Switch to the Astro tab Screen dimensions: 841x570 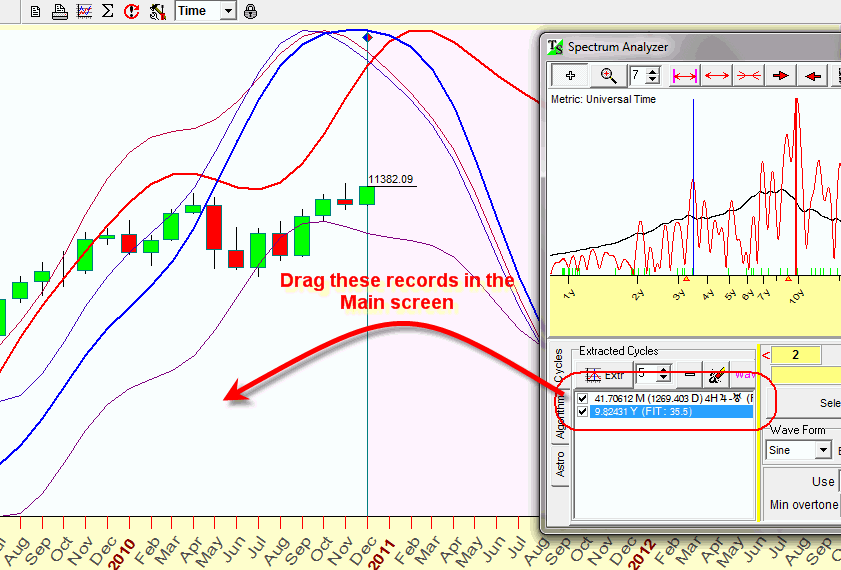(559, 465)
